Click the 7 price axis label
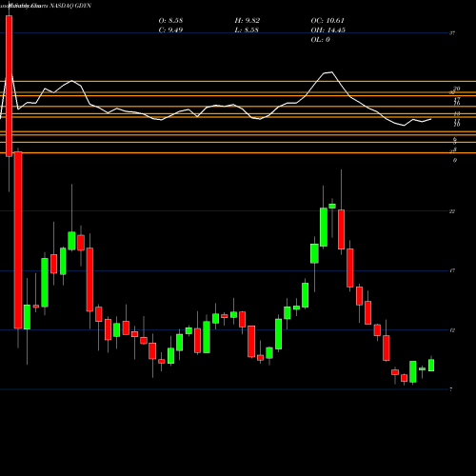Image resolution: width=476 pixels, height=476 pixels. (451, 389)
